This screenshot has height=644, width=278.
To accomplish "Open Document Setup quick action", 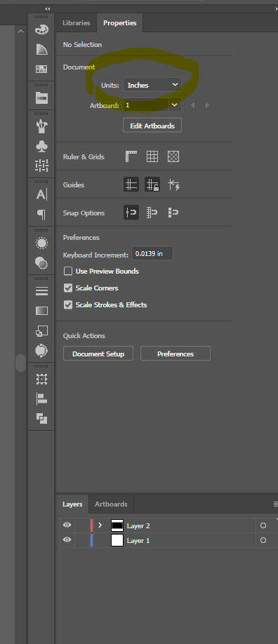I will [x=98, y=354].
